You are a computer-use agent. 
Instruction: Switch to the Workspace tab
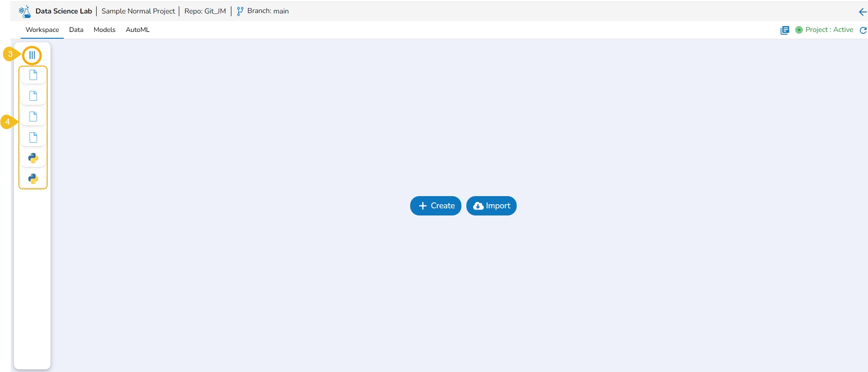[42, 30]
